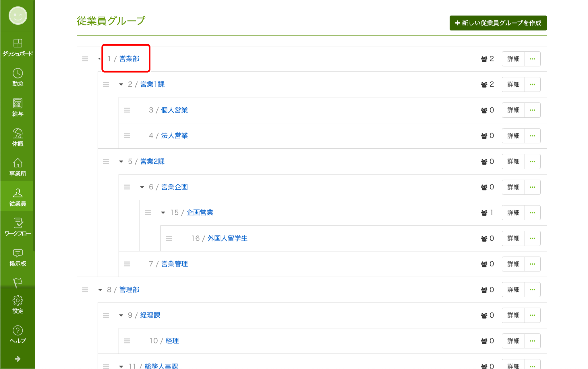The width and height of the screenshot is (588, 369).
Task: Open the 管理部 group link
Action: point(129,290)
